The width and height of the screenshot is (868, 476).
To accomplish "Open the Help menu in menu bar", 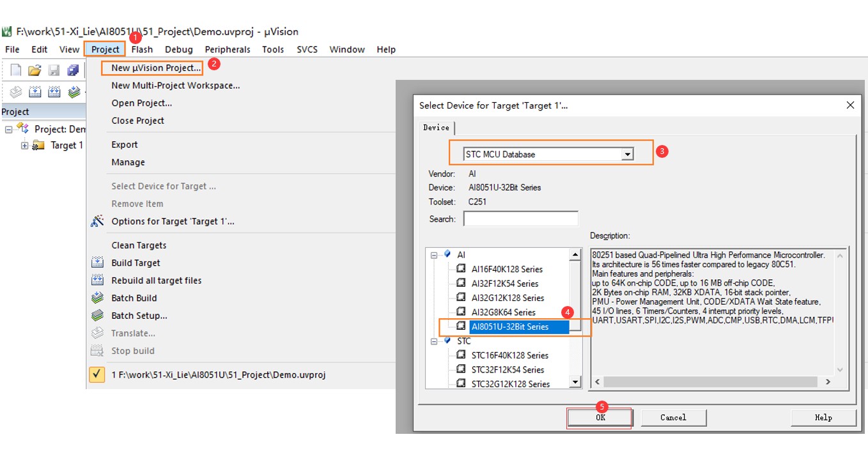I will point(386,49).
